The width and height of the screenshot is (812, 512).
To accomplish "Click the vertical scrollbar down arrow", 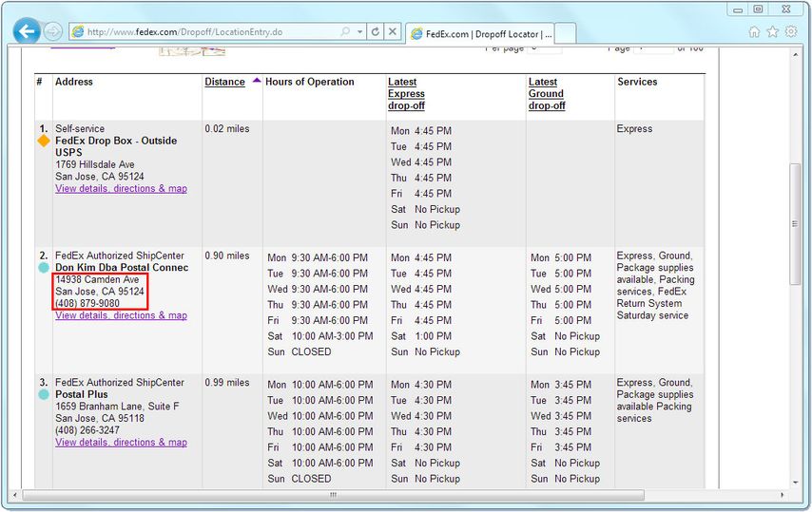I will click(796, 482).
